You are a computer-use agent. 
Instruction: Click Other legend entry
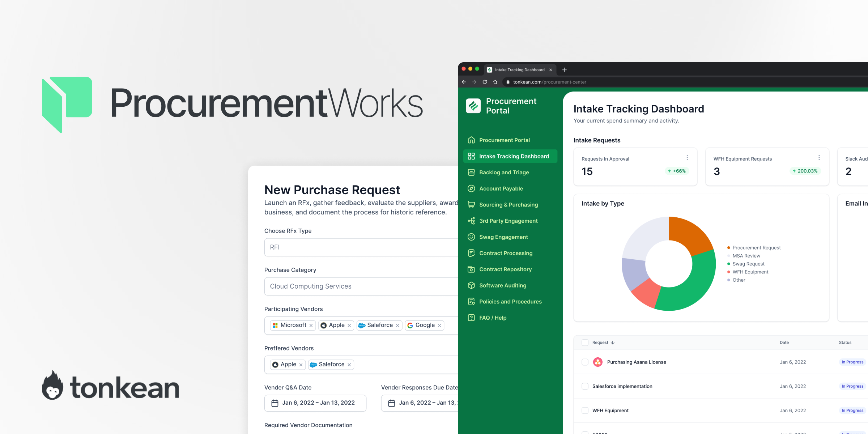736,280
